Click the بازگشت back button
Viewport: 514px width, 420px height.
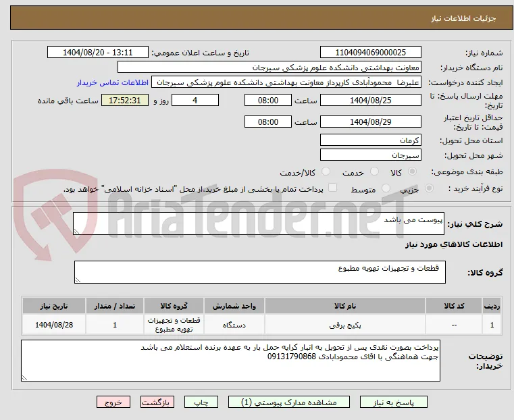(x=157, y=402)
